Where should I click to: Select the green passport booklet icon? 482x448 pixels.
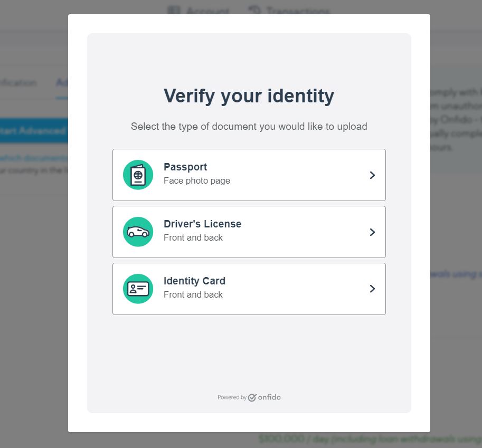[x=138, y=175]
